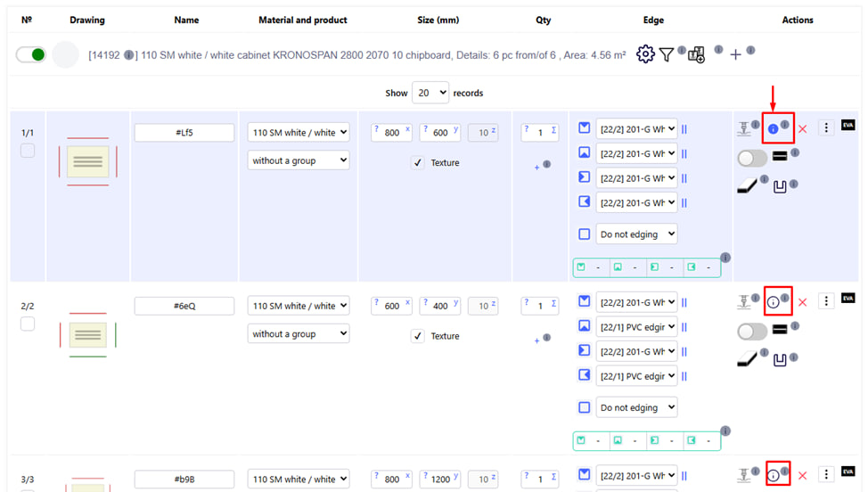
Task: Open the material dropdown for part #6eQ
Action: pos(299,306)
